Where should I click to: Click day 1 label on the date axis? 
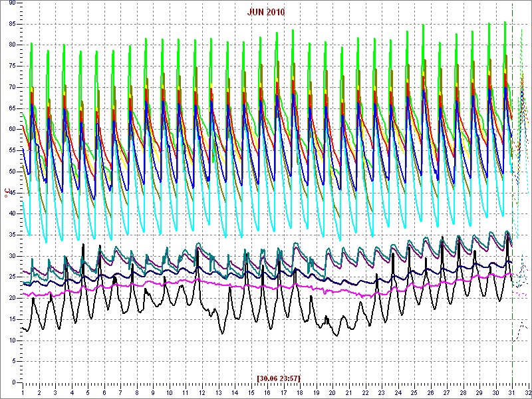[x=23, y=392]
